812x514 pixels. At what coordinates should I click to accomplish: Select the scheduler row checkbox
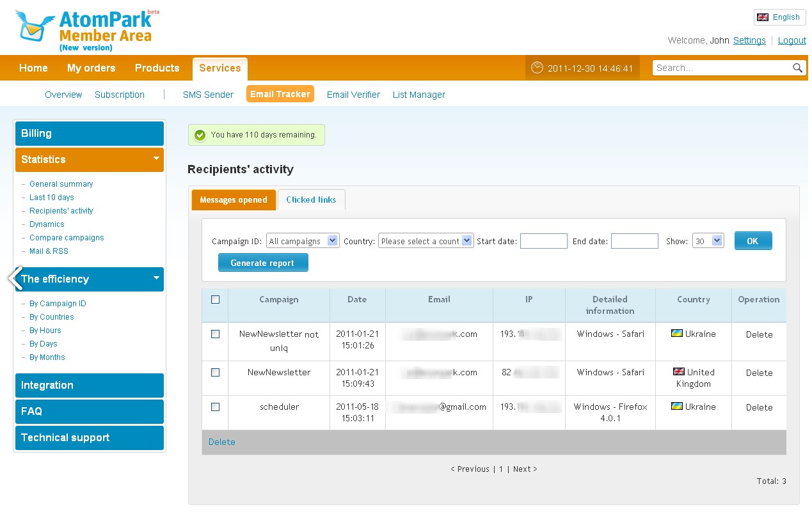tap(215, 407)
